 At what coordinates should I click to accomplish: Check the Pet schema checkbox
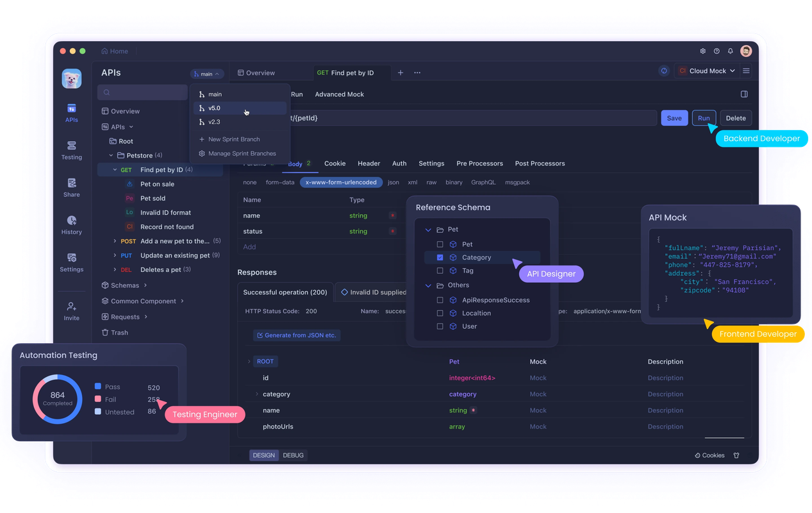pos(440,244)
